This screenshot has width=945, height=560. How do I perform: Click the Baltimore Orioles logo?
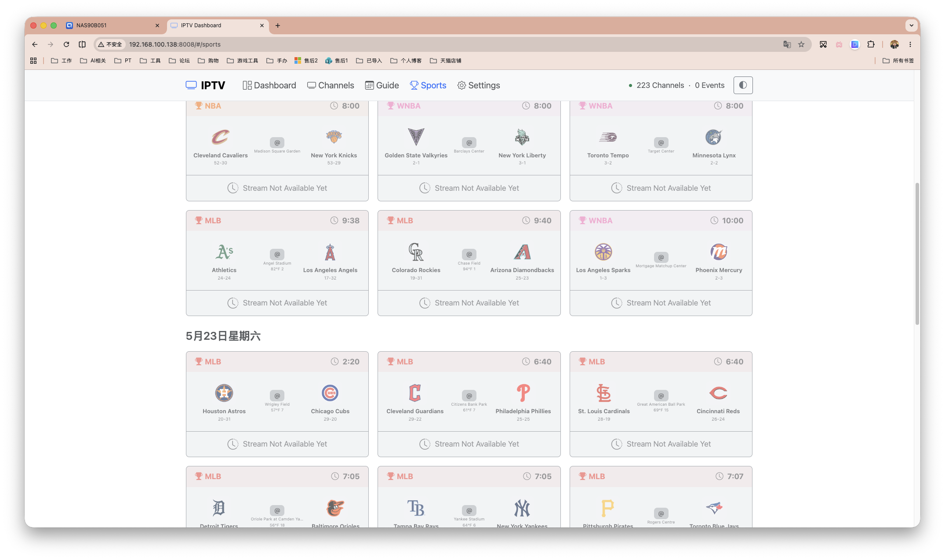coord(335,508)
